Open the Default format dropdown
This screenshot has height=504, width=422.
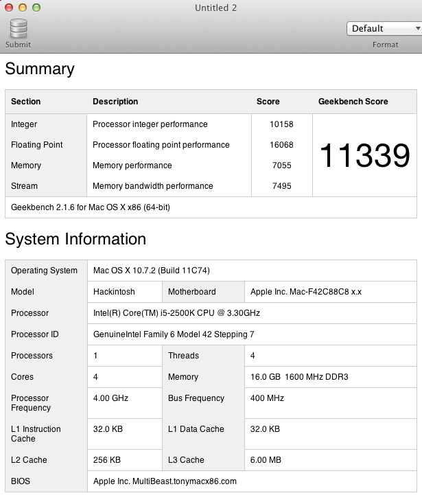tap(384, 29)
